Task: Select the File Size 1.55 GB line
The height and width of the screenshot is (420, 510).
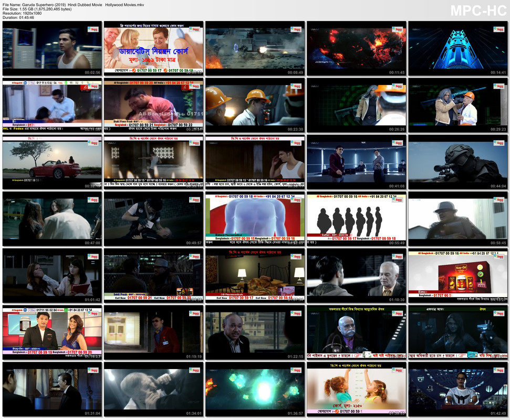Action: (x=37, y=9)
